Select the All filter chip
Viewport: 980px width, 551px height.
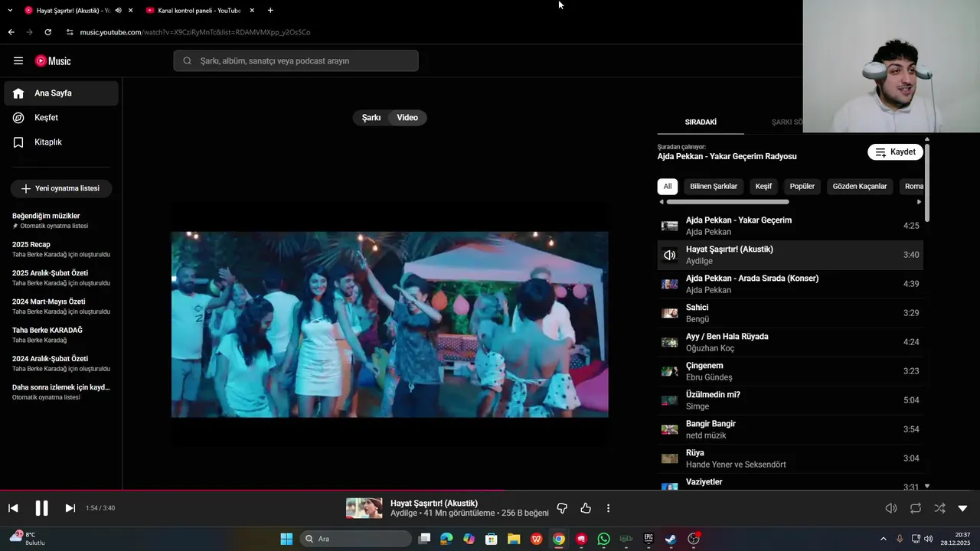(668, 186)
